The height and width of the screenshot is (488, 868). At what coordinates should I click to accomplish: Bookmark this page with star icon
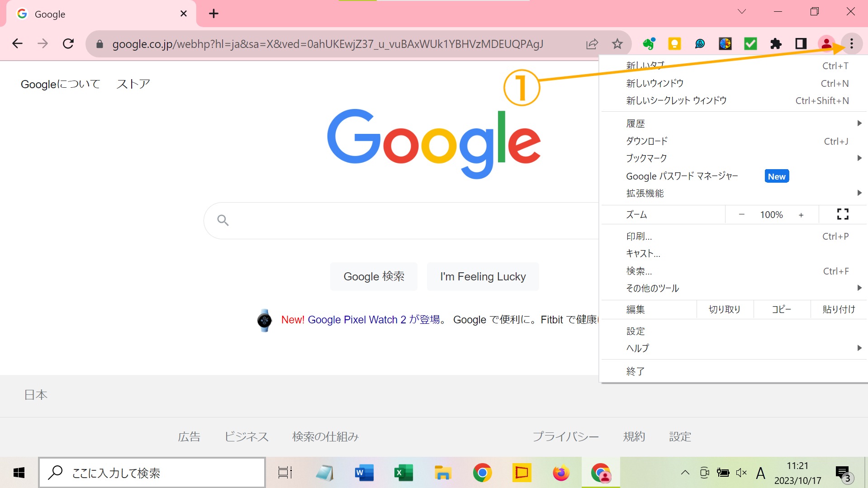[617, 44]
